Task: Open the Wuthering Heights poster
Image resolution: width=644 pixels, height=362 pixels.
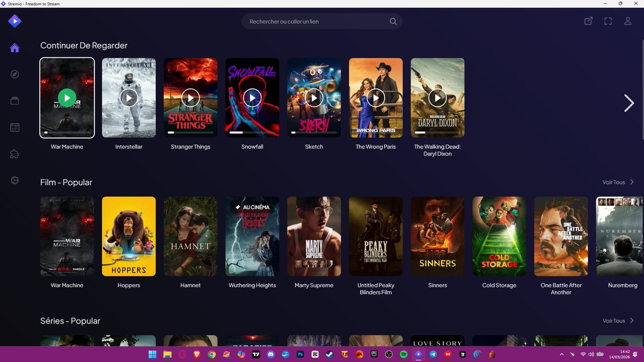Action: [252, 237]
